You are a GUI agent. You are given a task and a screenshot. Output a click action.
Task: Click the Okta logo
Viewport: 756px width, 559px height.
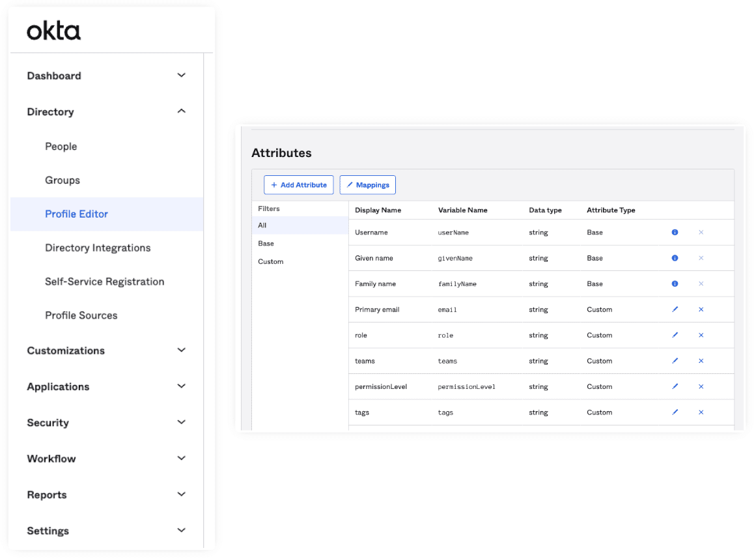(54, 31)
